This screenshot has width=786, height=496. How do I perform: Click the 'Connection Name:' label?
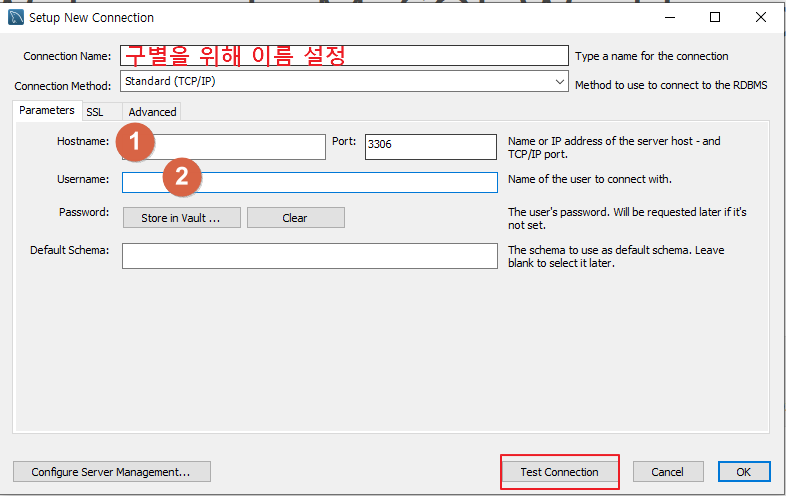click(x=67, y=56)
